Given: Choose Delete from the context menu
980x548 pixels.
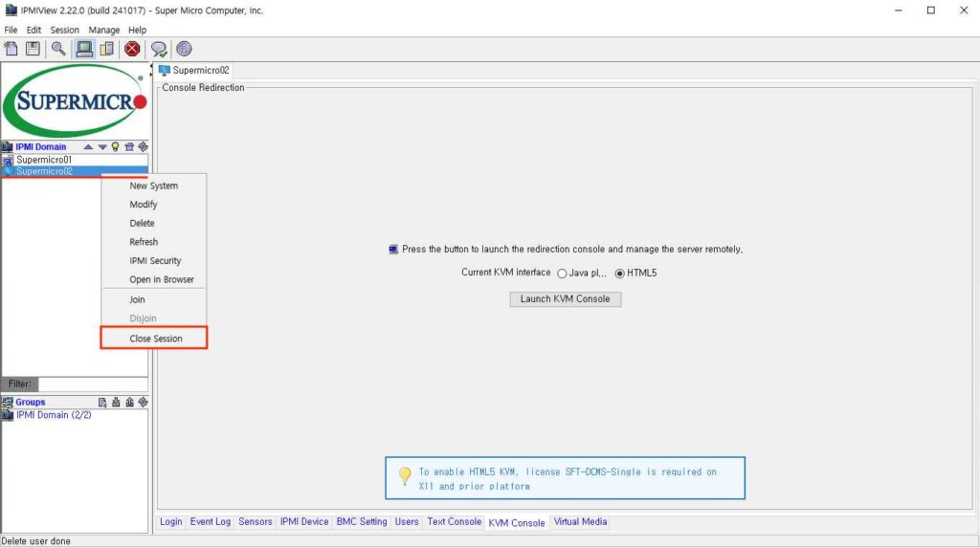Looking at the screenshot, I should 154,223.
